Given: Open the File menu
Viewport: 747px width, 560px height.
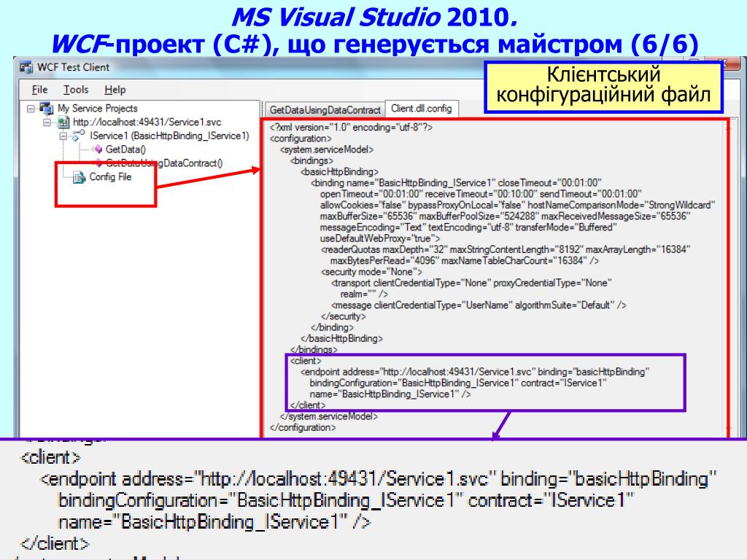Looking at the screenshot, I should (x=39, y=90).
